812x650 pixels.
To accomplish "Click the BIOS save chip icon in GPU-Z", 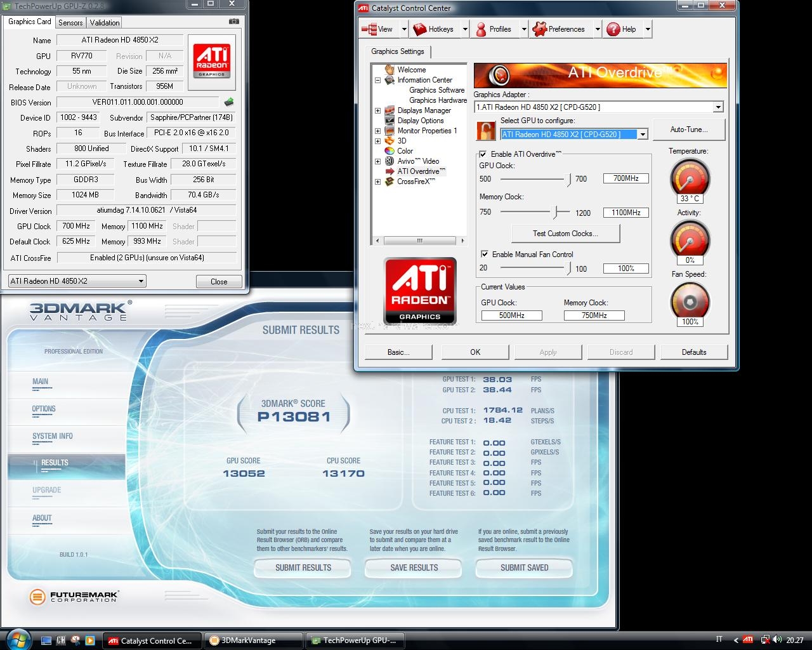I will tap(229, 102).
